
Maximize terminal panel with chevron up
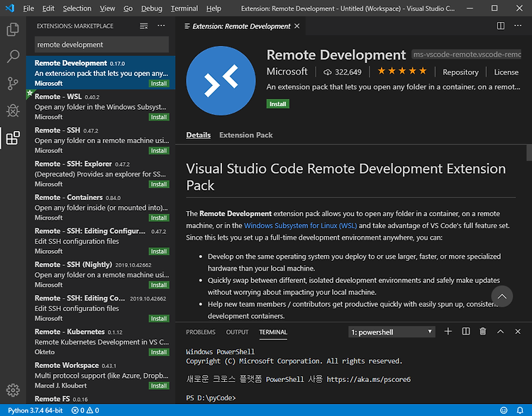[x=501, y=332]
